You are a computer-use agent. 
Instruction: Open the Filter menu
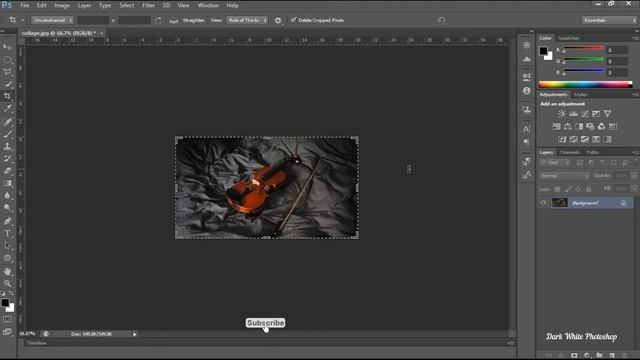[149, 6]
